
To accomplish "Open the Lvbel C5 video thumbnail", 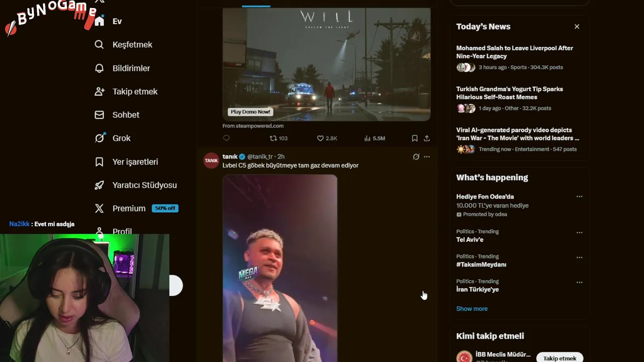I will (x=280, y=268).
